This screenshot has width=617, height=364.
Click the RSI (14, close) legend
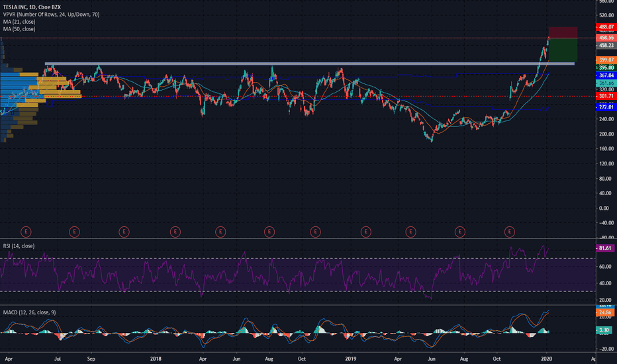[19, 246]
